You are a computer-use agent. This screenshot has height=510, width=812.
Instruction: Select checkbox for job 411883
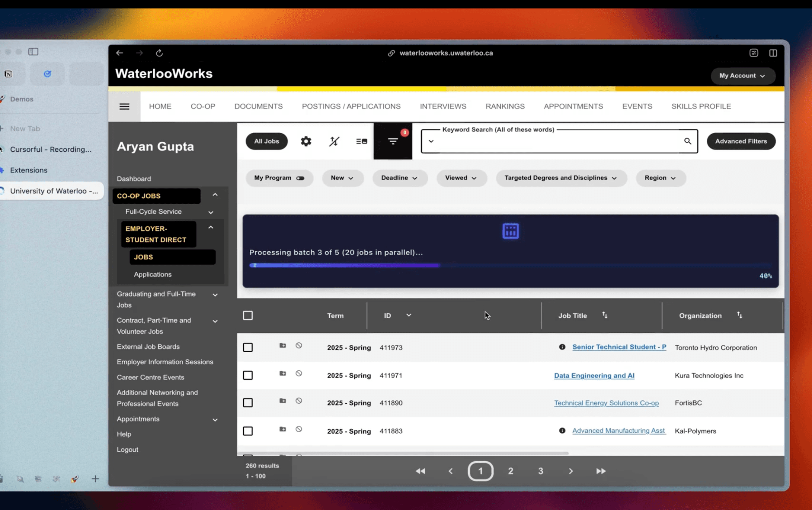click(x=248, y=431)
